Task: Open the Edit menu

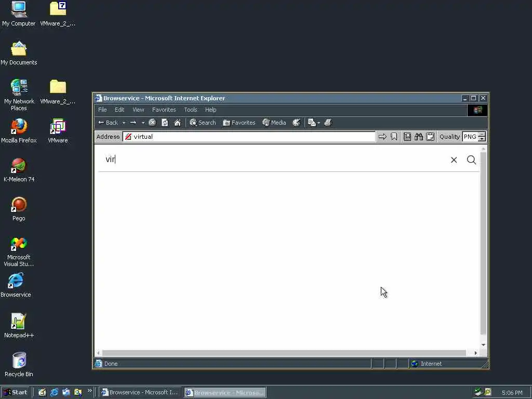Action: click(119, 110)
